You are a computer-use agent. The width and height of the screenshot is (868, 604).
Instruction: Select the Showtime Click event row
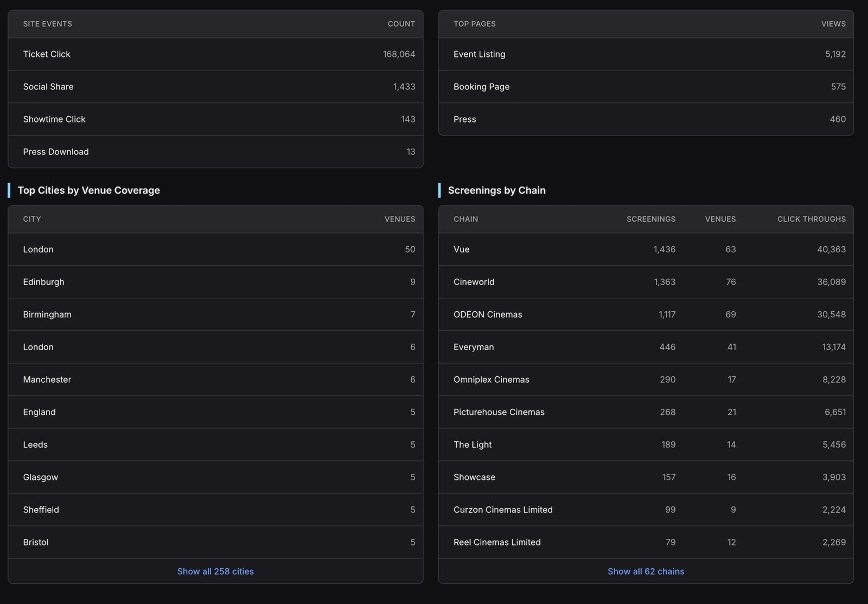(x=215, y=119)
